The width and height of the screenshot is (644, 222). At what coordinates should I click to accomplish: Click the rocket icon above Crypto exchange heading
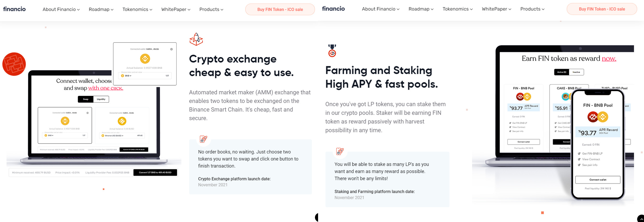[x=196, y=39]
